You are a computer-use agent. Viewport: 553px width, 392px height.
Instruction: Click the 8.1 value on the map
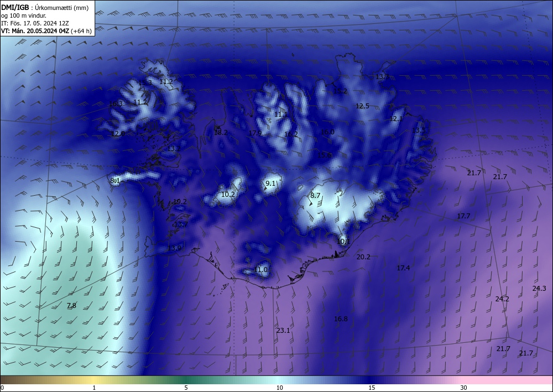pos(116,181)
